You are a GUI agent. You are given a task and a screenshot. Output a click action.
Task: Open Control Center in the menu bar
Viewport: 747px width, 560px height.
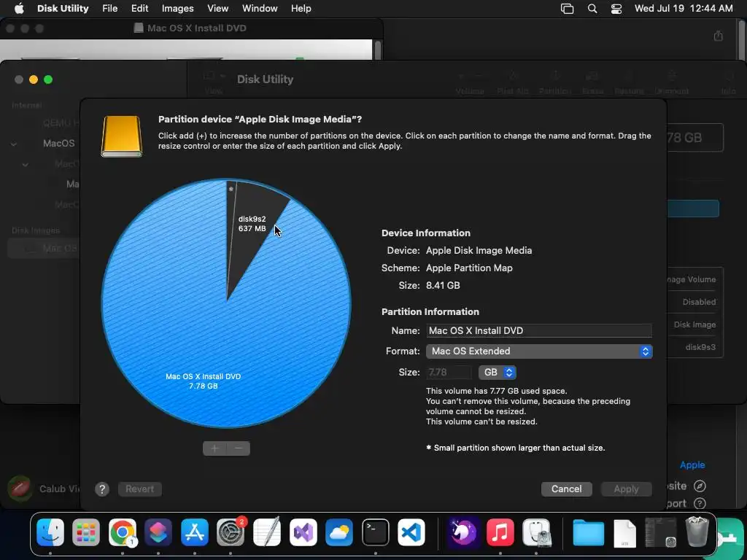616,9
